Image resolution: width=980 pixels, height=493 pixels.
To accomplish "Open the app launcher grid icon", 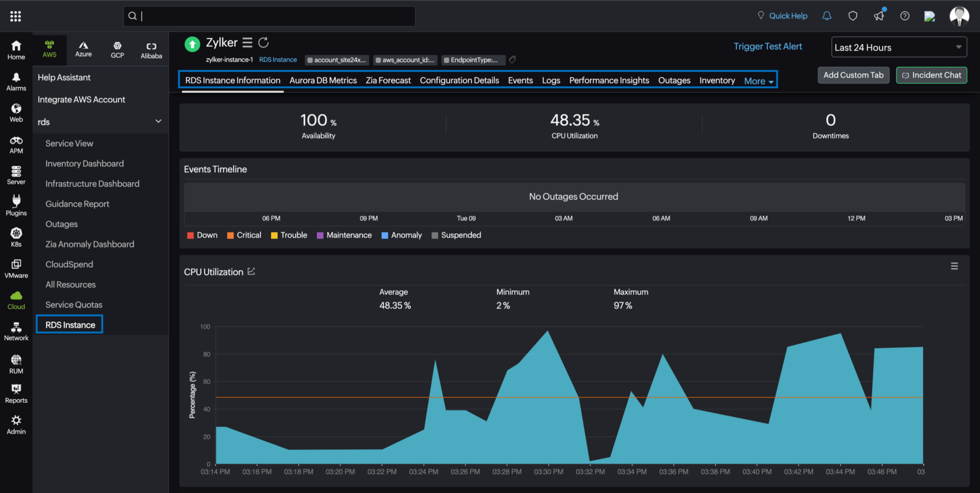I will click(x=16, y=16).
